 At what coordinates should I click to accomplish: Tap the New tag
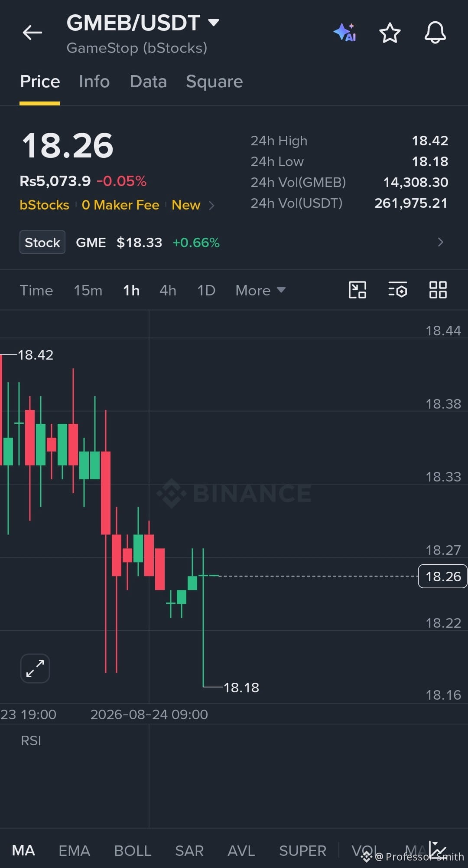pos(186,205)
